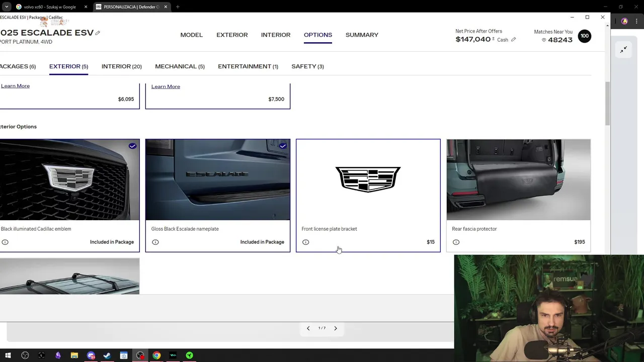Click the Gloss Black Escalade nameplate image
644x362 pixels.
[x=217, y=180]
